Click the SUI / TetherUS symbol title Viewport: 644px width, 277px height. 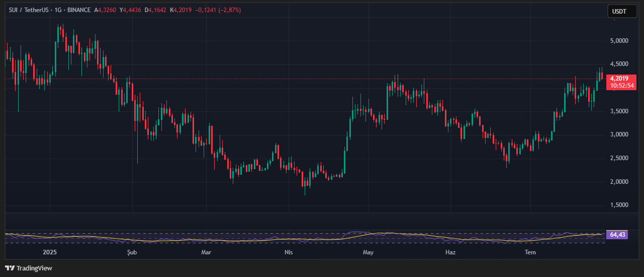click(28, 10)
